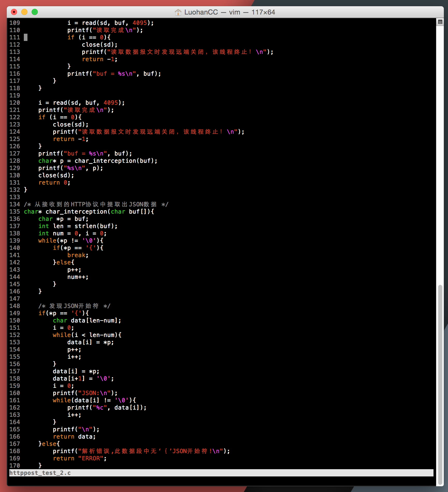The width and height of the screenshot is (448, 492).
Task: Click 'printf("JSON:\n")' on line 160
Action: pos(85,393)
